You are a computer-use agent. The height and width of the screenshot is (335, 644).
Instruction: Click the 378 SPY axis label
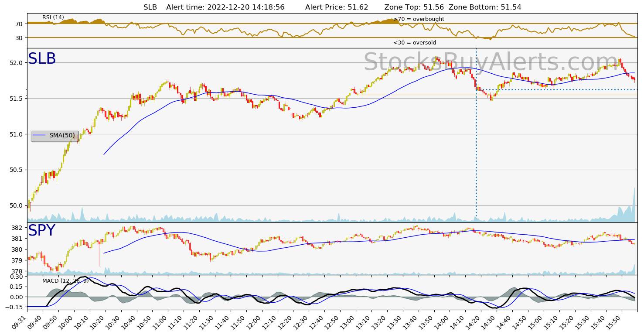tap(17, 272)
